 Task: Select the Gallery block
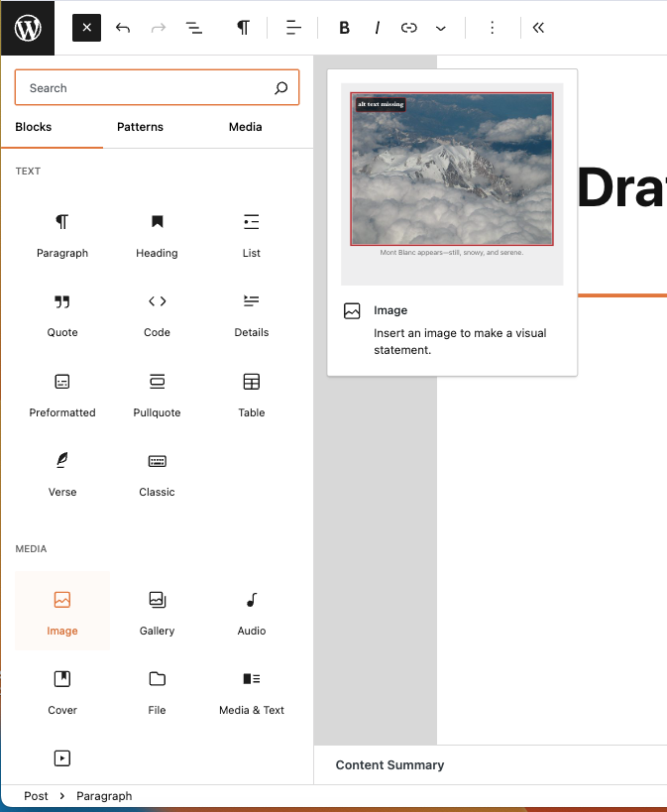point(157,612)
